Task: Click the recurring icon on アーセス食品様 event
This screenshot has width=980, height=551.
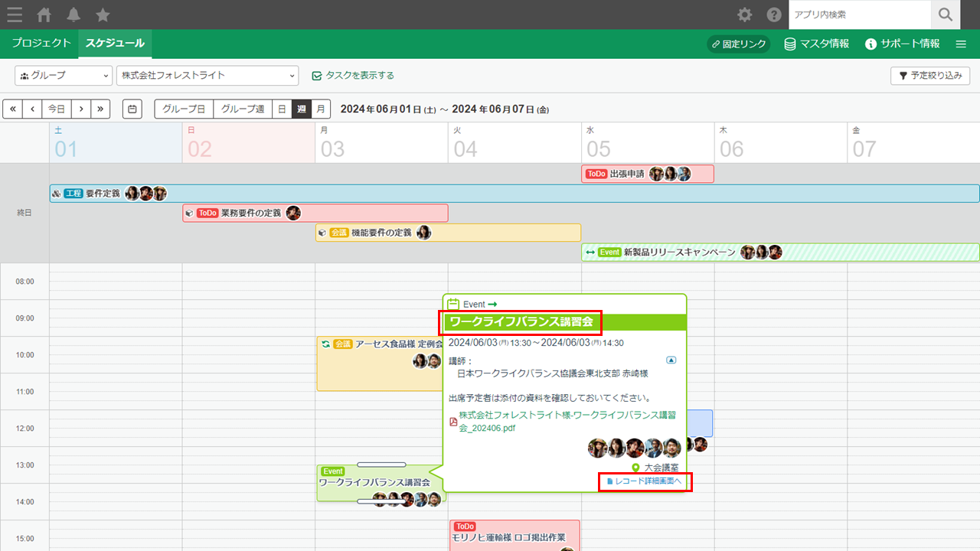Action: pos(325,344)
